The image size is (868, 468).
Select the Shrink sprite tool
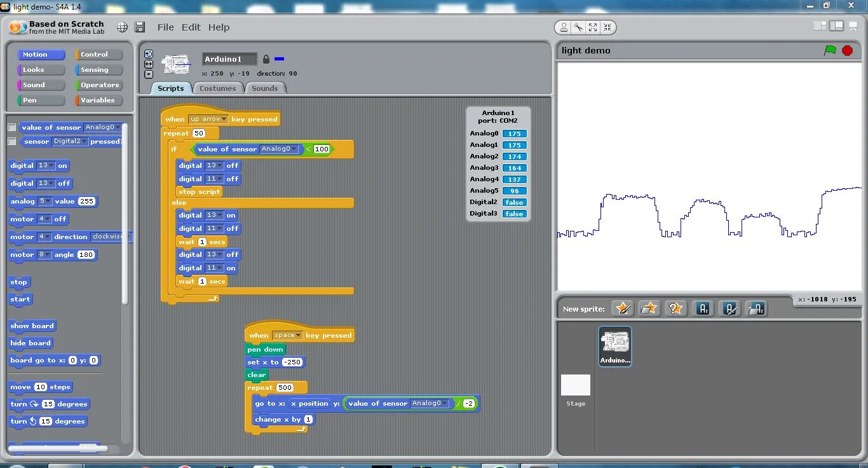(x=607, y=27)
